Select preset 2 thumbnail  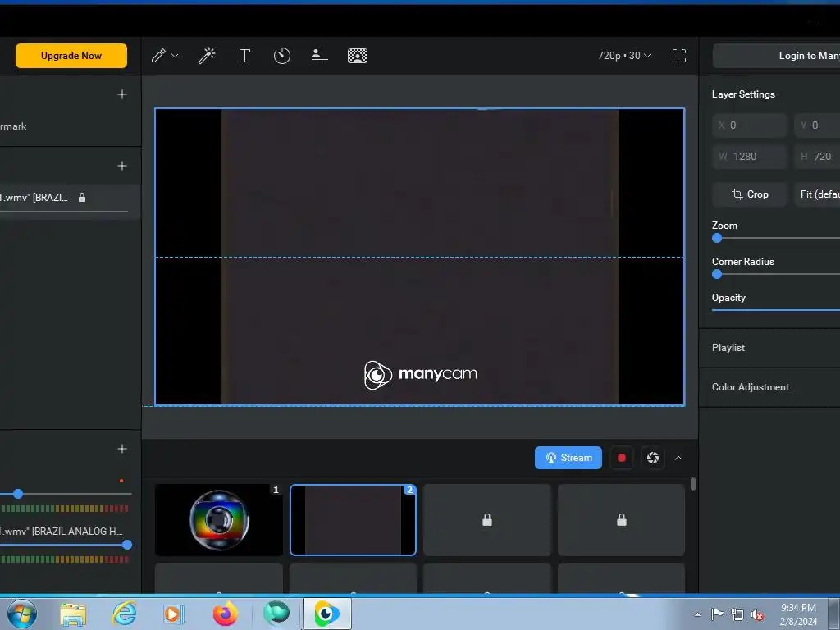(353, 519)
